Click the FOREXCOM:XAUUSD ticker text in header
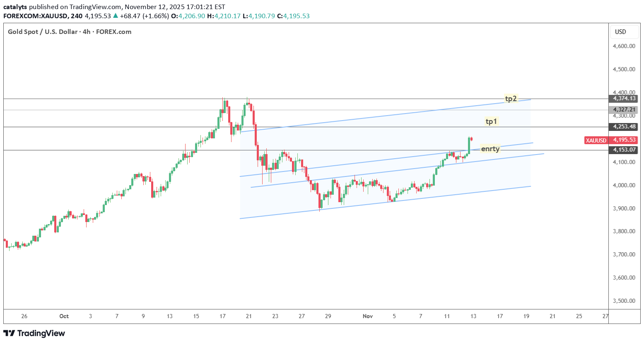This screenshot has height=343, width=644. (x=43, y=16)
